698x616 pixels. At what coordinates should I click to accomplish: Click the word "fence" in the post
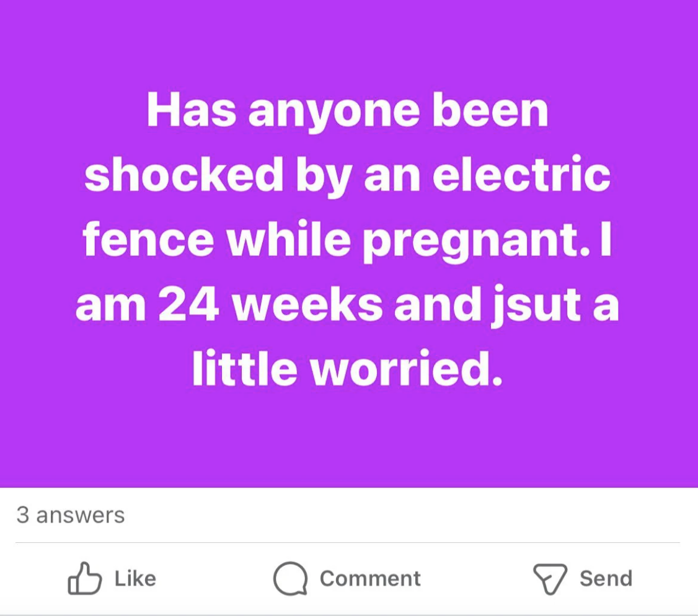click(148, 239)
